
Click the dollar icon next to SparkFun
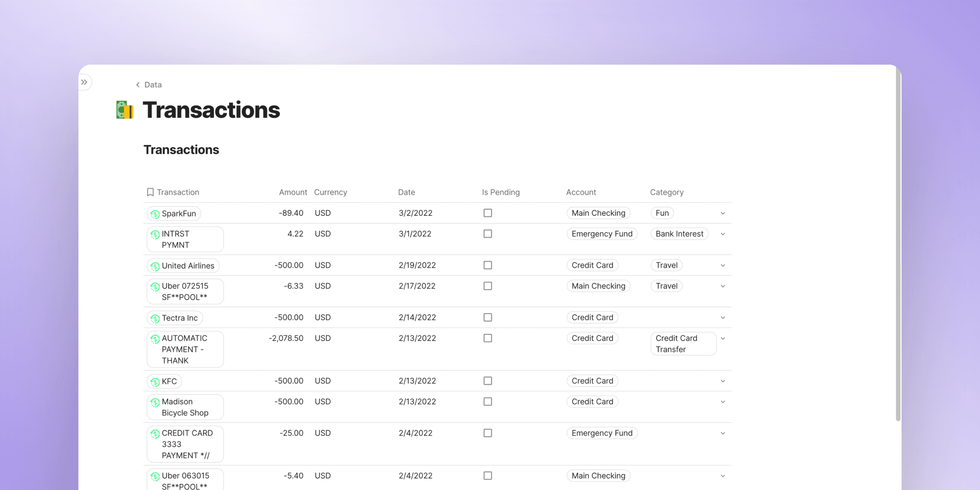pos(155,213)
